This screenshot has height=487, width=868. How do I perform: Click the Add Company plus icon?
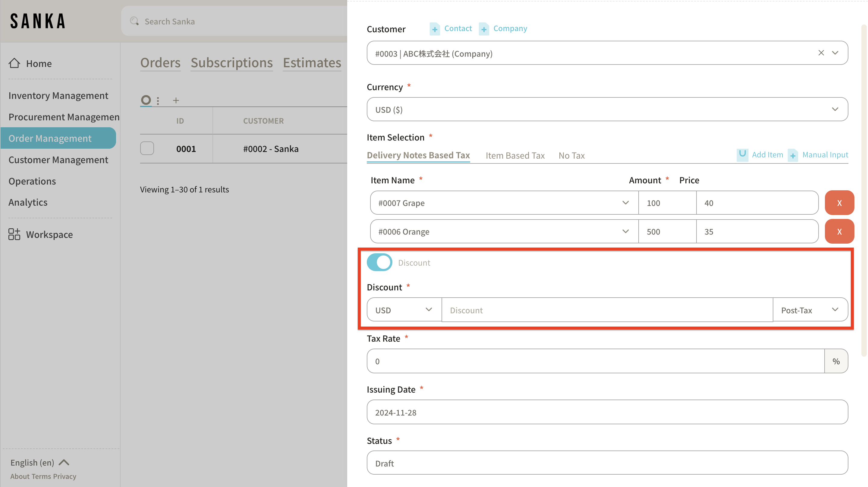tap(484, 29)
